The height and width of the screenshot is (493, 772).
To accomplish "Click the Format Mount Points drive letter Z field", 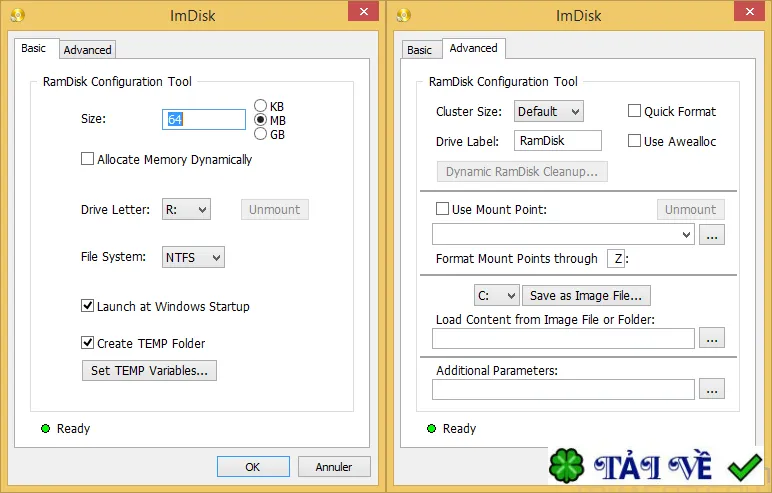I will (x=616, y=259).
